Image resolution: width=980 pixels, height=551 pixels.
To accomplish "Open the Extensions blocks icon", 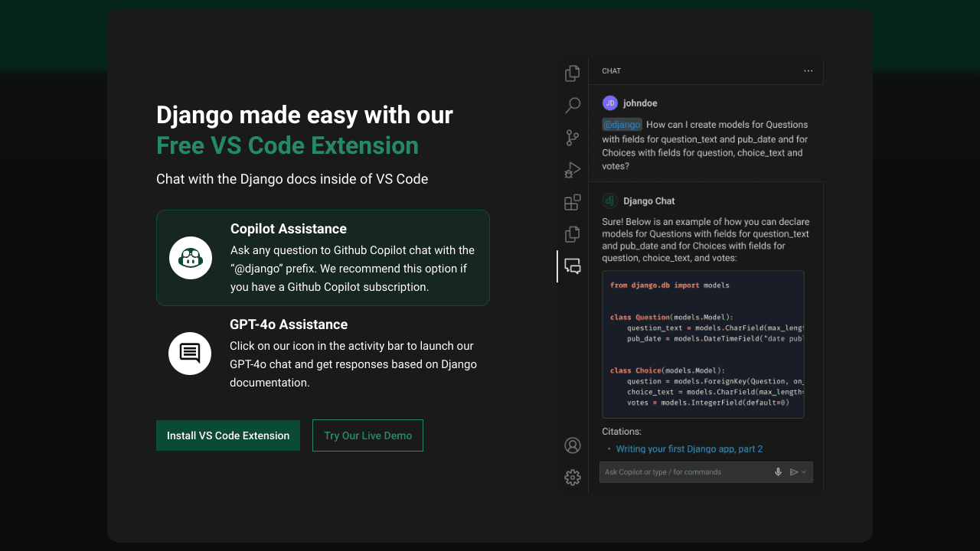I will tap(572, 202).
